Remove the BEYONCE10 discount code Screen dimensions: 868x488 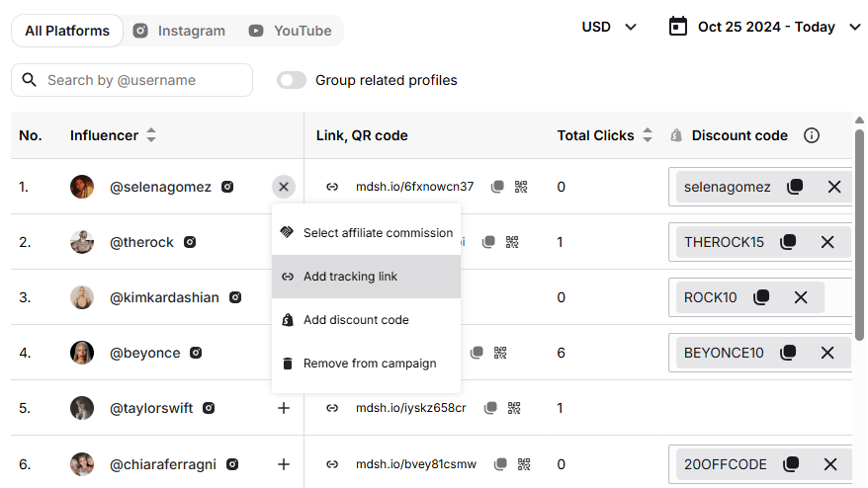pyautogui.click(x=827, y=353)
